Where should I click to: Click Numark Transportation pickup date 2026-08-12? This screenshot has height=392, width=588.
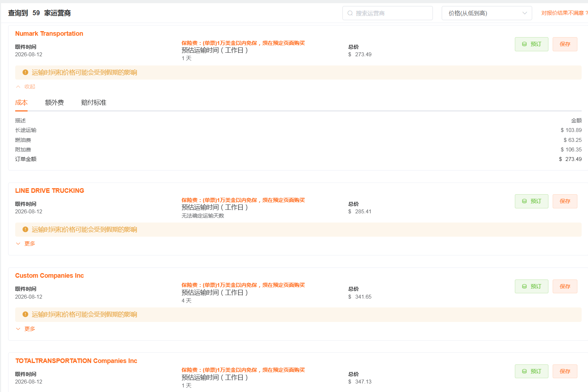[x=29, y=54]
